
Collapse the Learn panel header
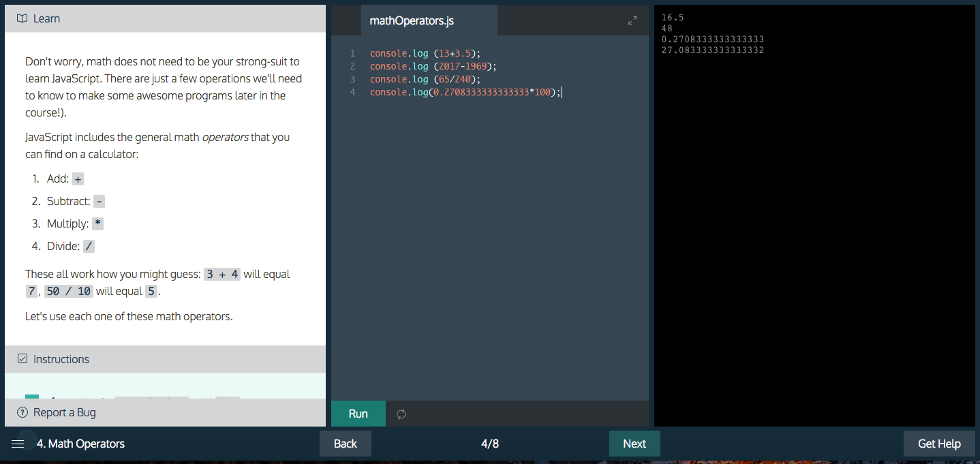[x=165, y=18]
